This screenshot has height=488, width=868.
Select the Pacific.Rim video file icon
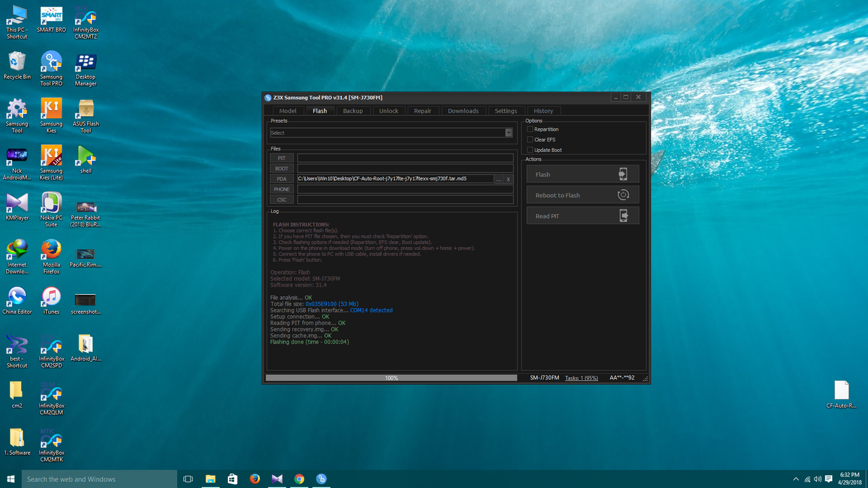(85, 258)
